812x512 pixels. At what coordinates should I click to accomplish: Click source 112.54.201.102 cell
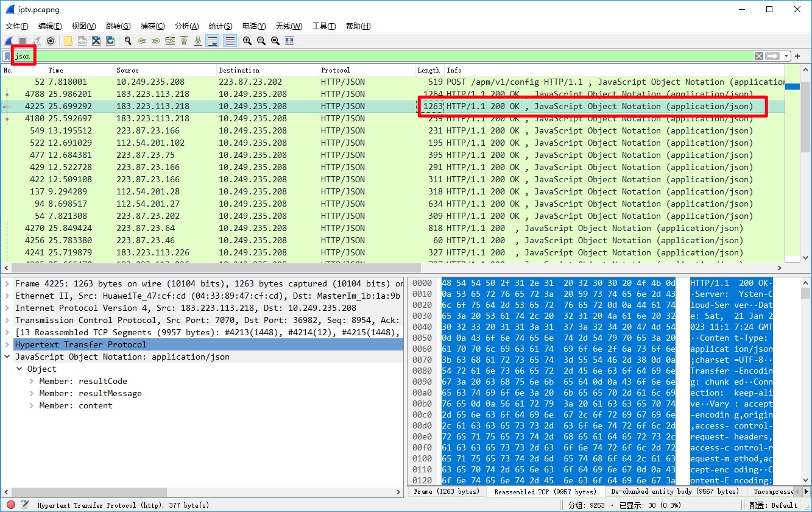(150, 143)
